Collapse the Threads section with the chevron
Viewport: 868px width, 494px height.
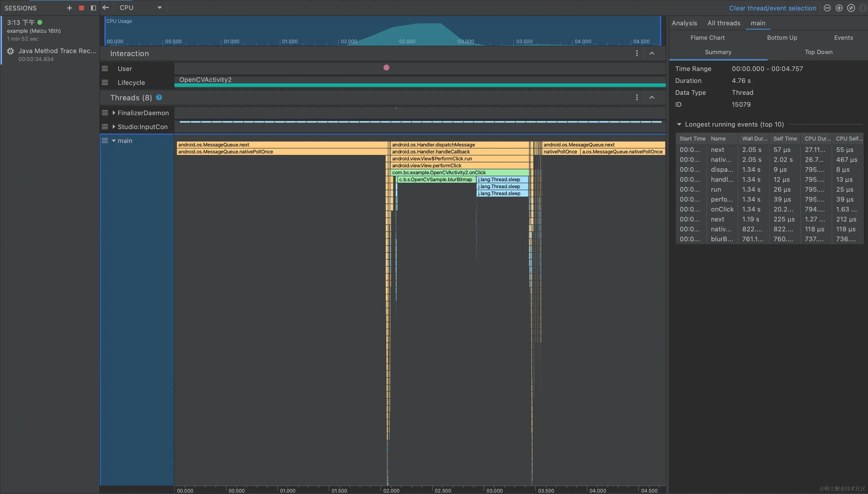coord(652,97)
